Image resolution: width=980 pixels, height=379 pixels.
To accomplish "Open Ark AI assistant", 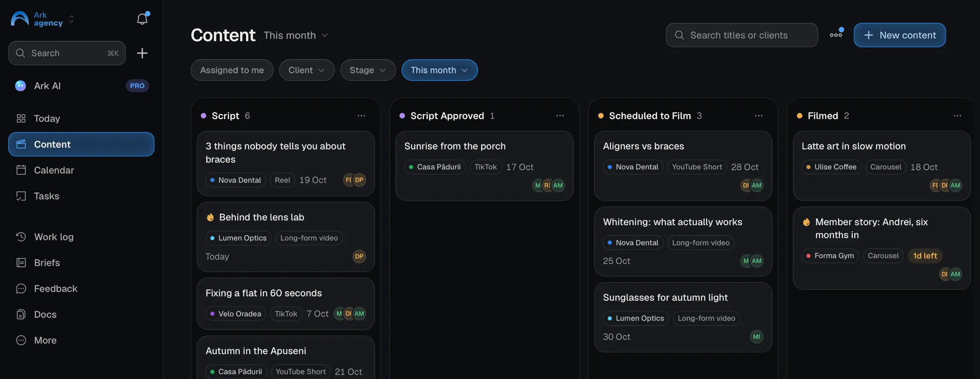I will tap(81, 86).
